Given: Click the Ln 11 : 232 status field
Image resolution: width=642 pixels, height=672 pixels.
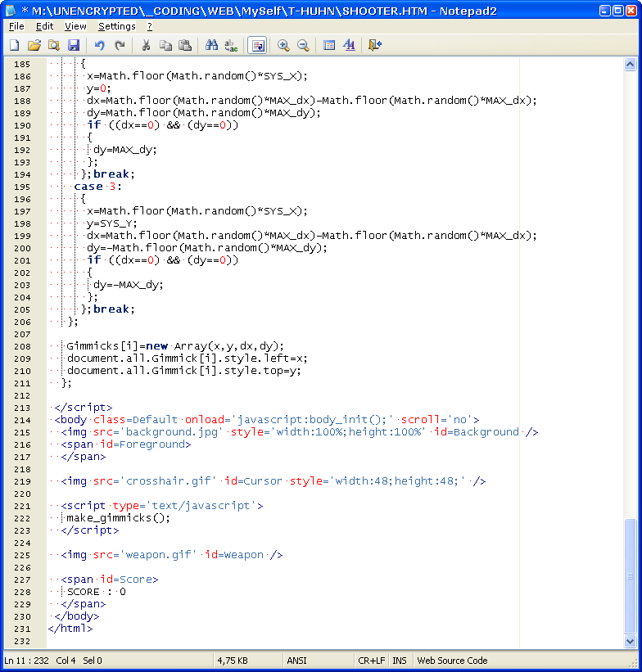Looking at the screenshot, I should coord(26,661).
